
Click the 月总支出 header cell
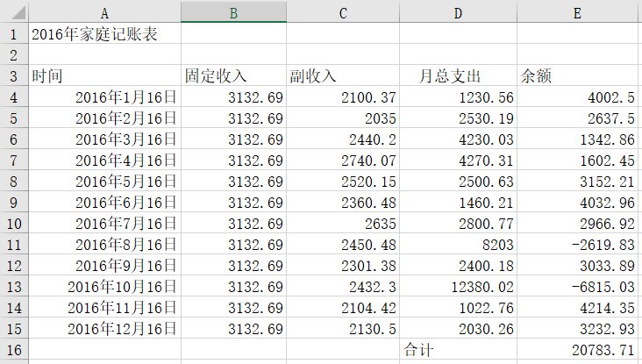[458, 76]
